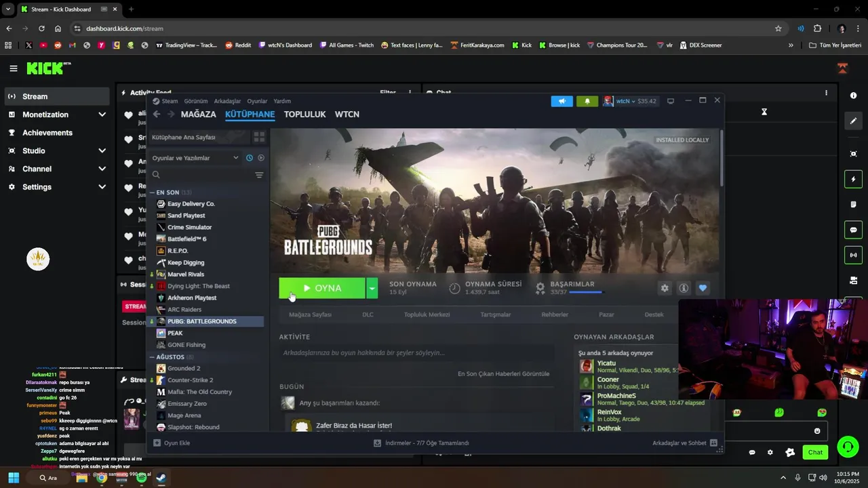
Task: Open WTCN profile tab in Steam
Action: pos(347,114)
